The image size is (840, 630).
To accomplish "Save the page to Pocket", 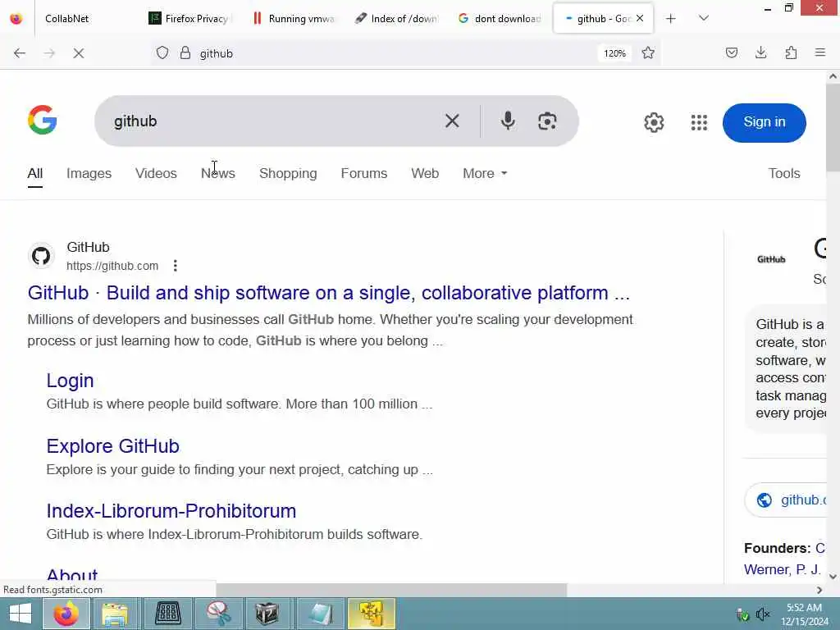I will (732, 53).
